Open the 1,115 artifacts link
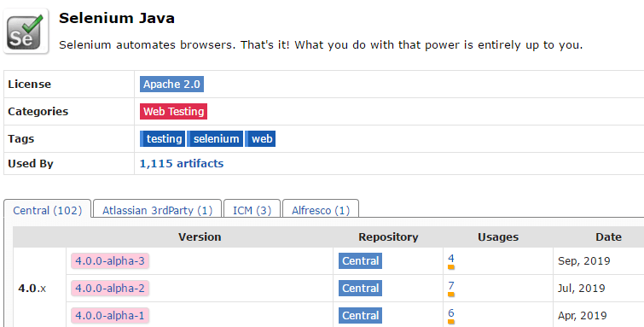 (x=182, y=163)
